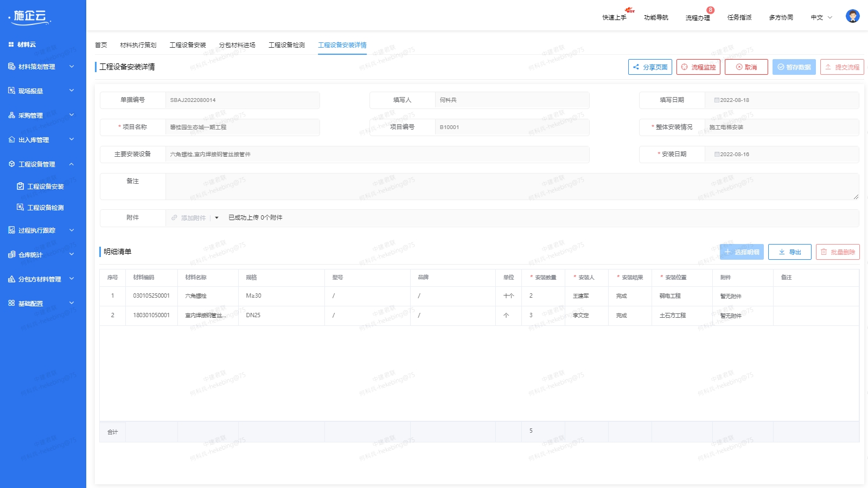Screen dimensions: 868x488
Task: Click the 导出 button
Action: [789, 252]
